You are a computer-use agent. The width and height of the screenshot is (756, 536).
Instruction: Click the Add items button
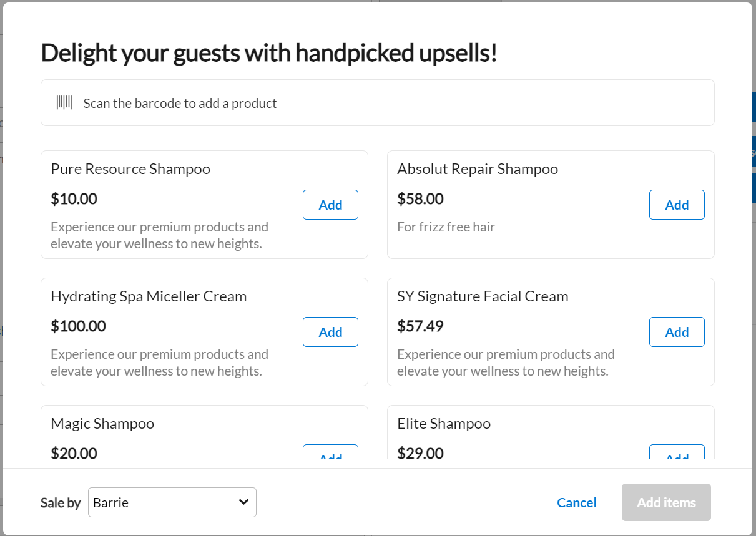666,502
